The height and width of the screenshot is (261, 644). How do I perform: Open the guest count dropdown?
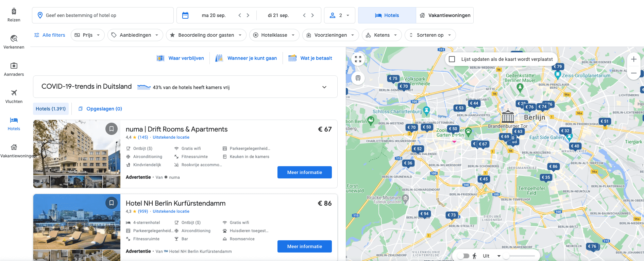(339, 15)
